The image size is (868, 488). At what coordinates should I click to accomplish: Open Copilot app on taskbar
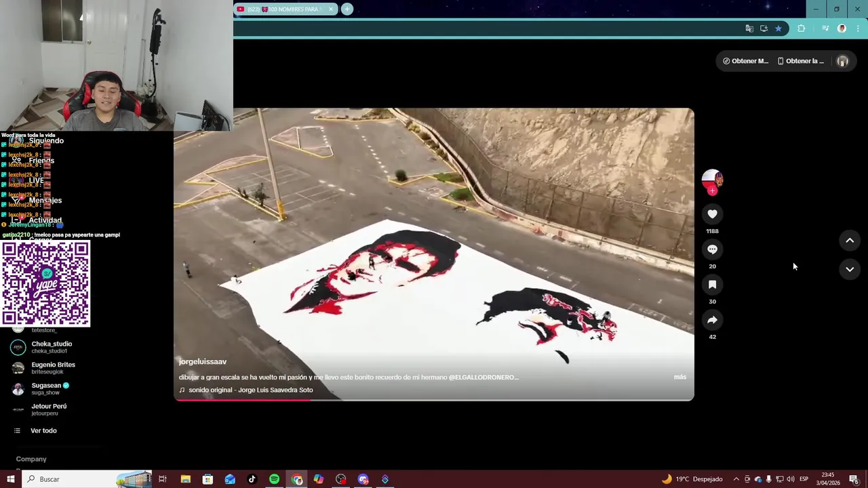tap(319, 479)
